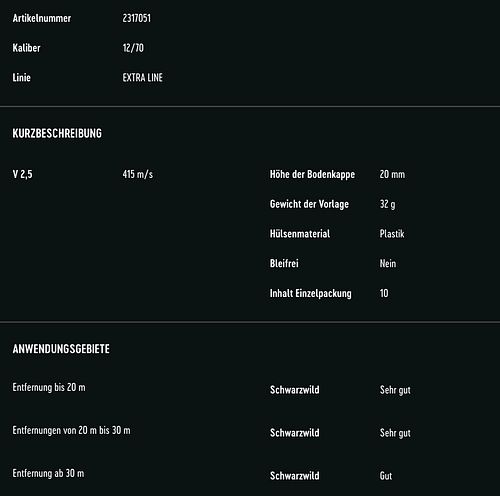Viewport: 500px width, 496px height.
Task: Select the Kaliber value 12/70
Action: pyautogui.click(x=133, y=48)
